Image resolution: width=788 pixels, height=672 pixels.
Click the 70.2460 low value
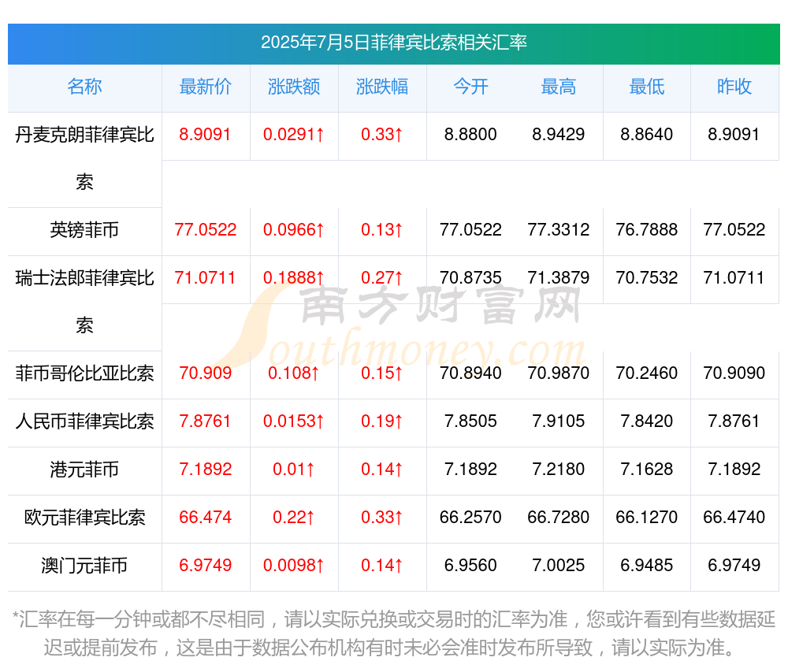point(647,373)
